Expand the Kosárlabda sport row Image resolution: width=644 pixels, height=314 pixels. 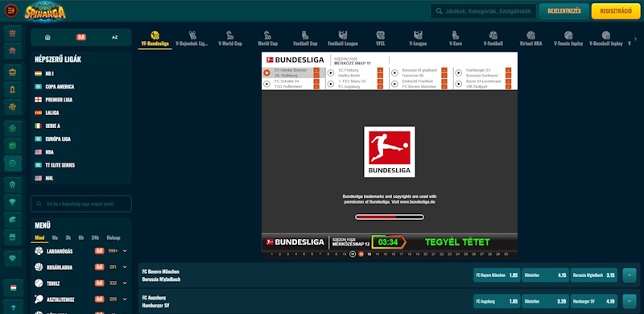125,267
